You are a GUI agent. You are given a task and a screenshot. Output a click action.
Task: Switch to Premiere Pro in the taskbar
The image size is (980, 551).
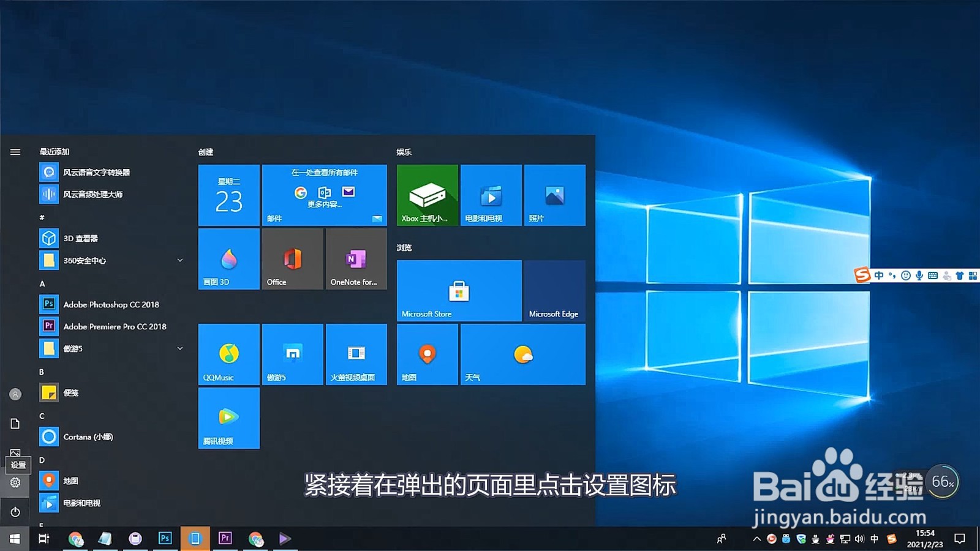tap(225, 539)
